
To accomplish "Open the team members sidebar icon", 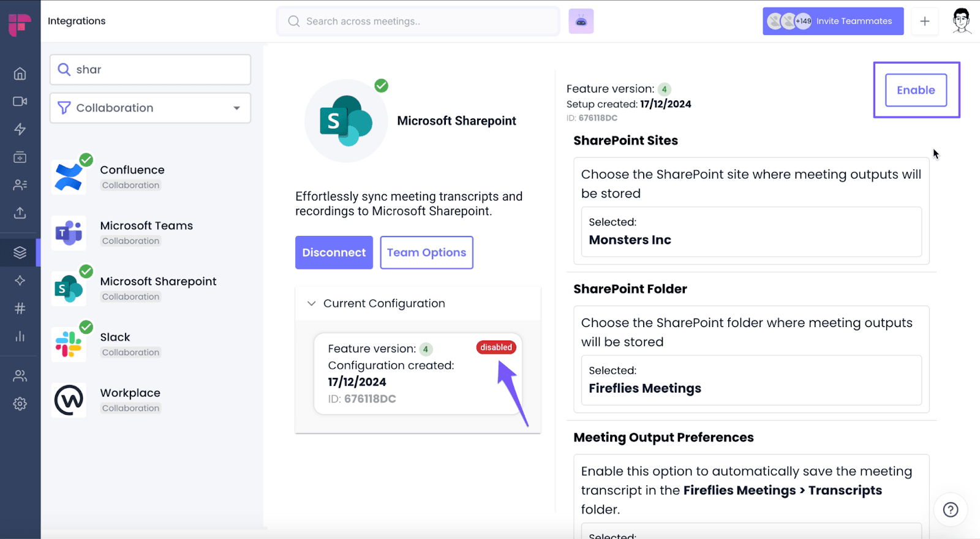I will coord(20,376).
